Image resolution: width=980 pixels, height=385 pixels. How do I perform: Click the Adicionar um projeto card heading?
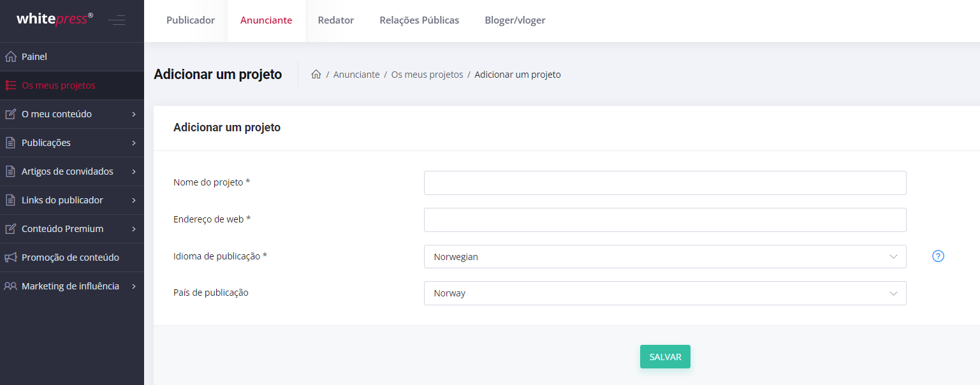(x=227, y=127)
